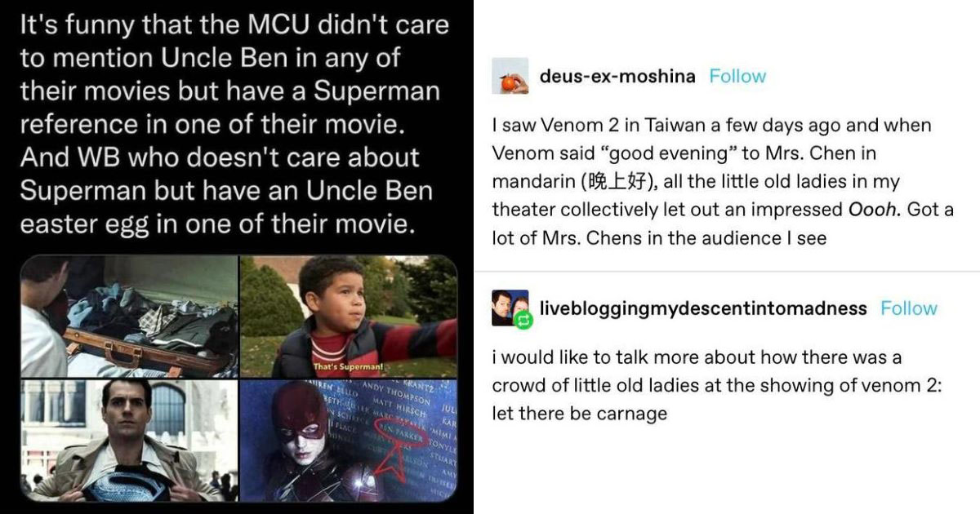Click the MCU Uncle Ben tweet text
The width and height of the screenshot is (980, 514).
pyautogui.click(x=234, y=123)
